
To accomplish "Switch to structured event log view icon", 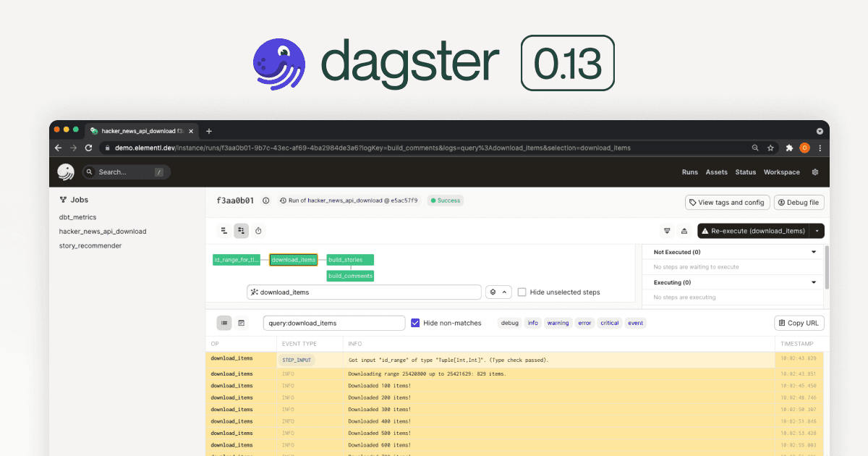I will pyautogui.click(x=224, y=323).
